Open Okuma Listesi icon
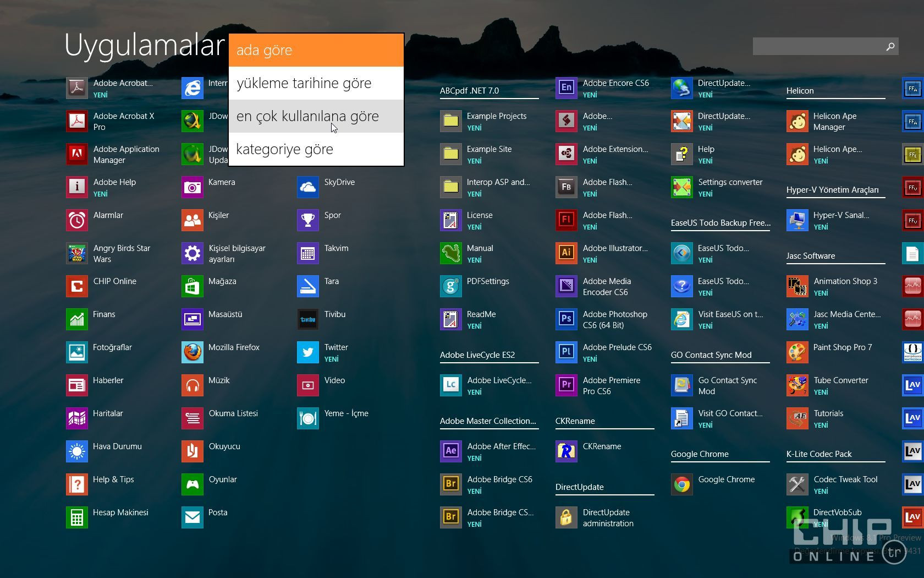924x578 pixels. click(x=193, y=418)
